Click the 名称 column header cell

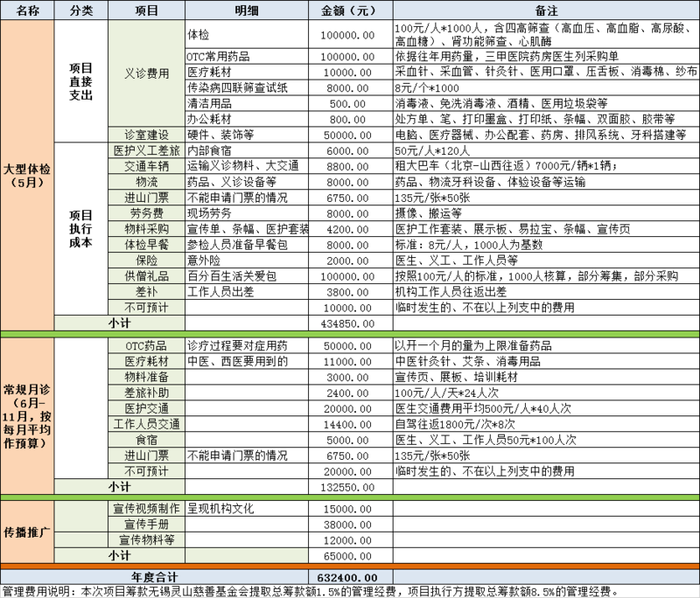pyautogui.click(x=27, y=10)
